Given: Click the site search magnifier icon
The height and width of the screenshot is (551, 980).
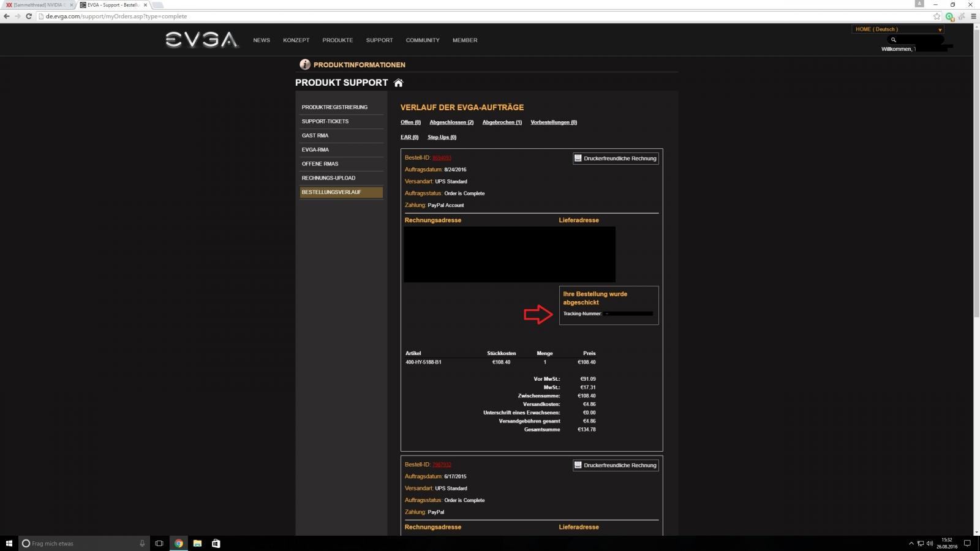Looking at the screenshot, I should 893,40.
